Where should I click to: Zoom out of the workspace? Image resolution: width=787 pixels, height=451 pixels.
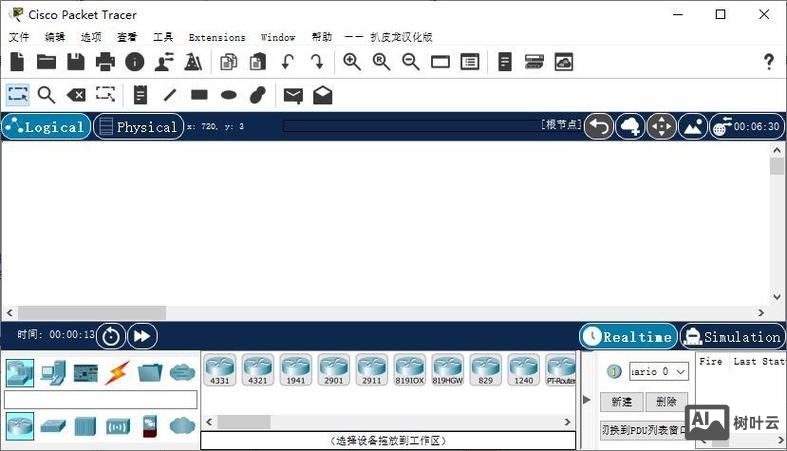click(411, 62)
